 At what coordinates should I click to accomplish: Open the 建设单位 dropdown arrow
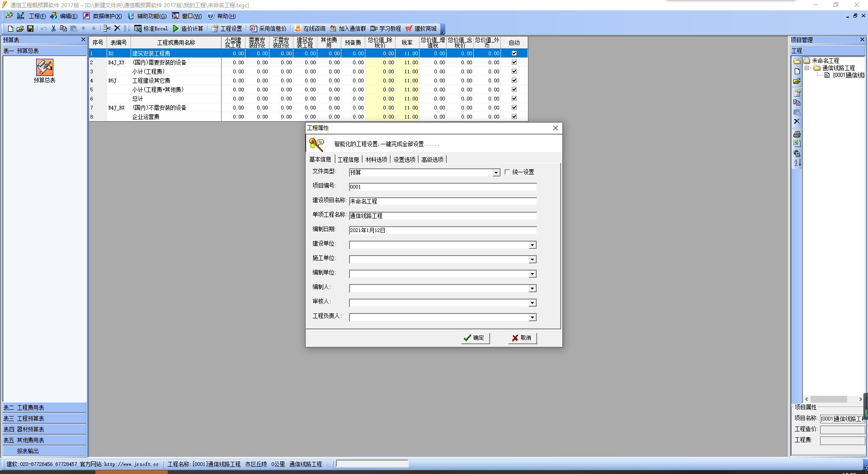tap(533, 245)
